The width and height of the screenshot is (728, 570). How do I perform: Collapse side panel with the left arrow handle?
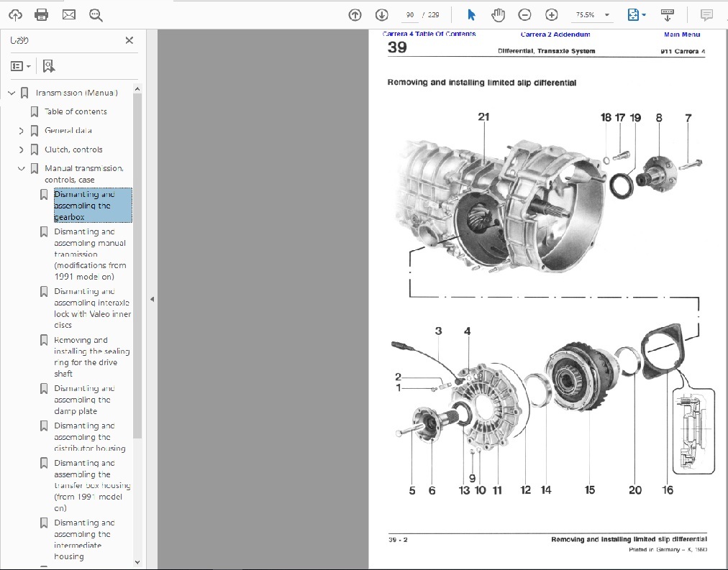(x=152, y=300)
